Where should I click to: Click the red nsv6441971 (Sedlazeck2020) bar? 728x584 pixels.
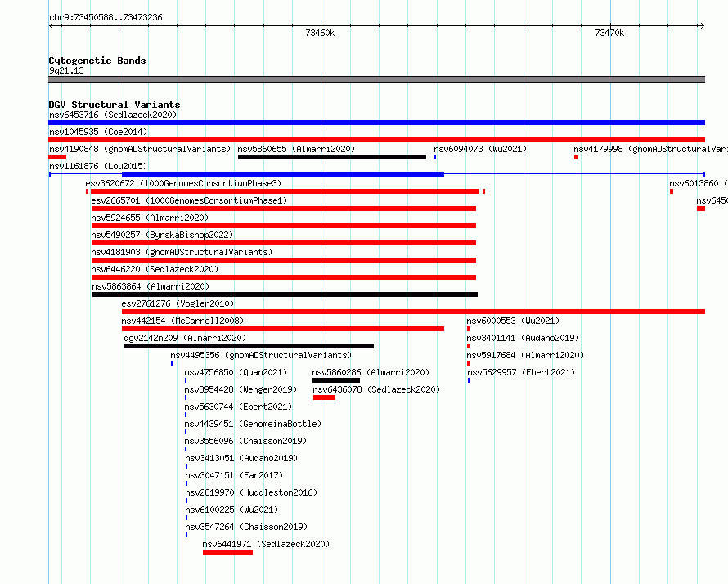tap(228, 552)
